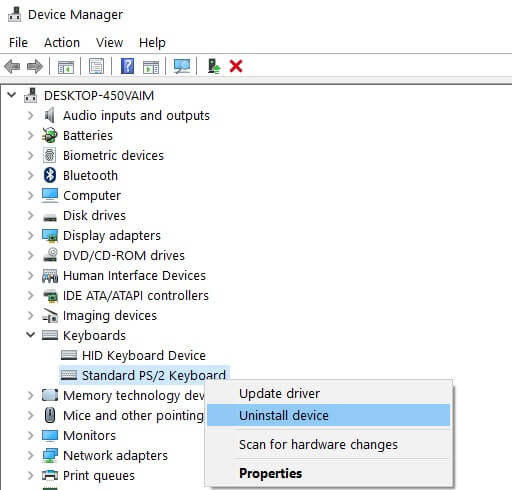Choose Uninstall device from context menu

(328, 415)
